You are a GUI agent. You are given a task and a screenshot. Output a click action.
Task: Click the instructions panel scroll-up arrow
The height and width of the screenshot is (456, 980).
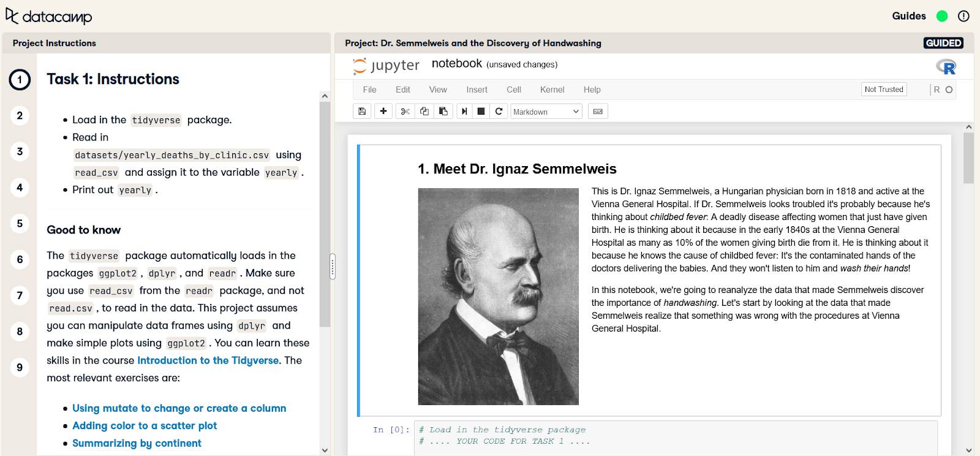pos(325,96)
